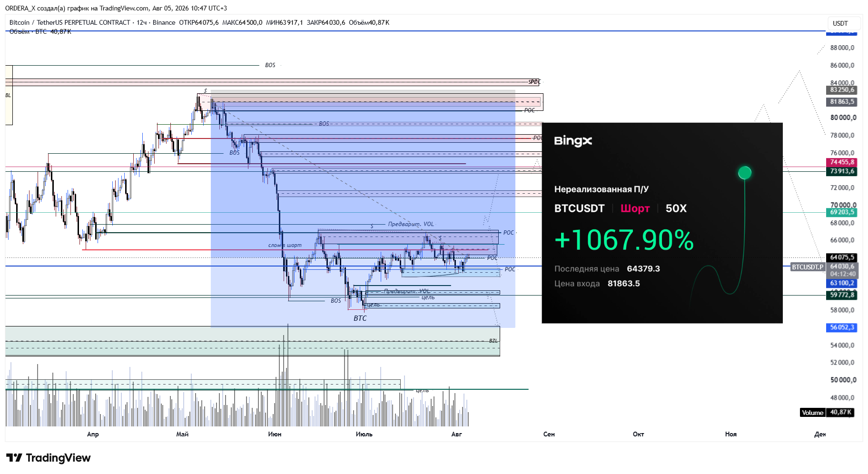Click the 80 000,0 price axis value
The image size is (868, 474).
tap(843, 118)
